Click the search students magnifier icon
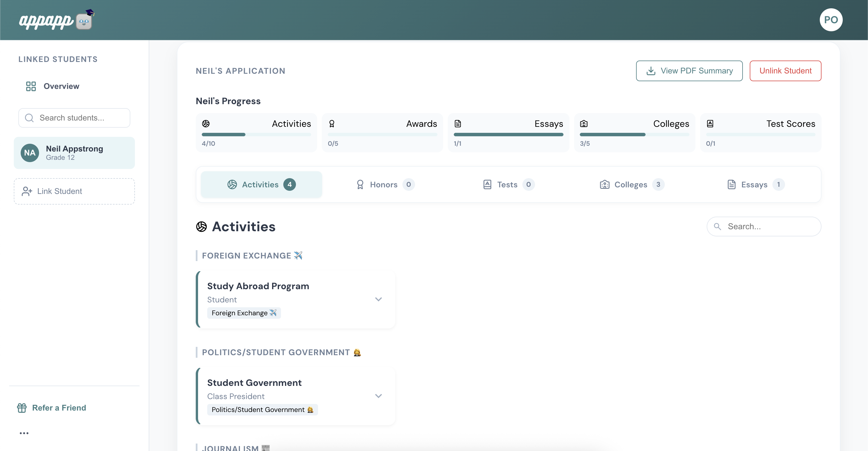The width and height of the screenshot is (868, 451). click(29, 118)
